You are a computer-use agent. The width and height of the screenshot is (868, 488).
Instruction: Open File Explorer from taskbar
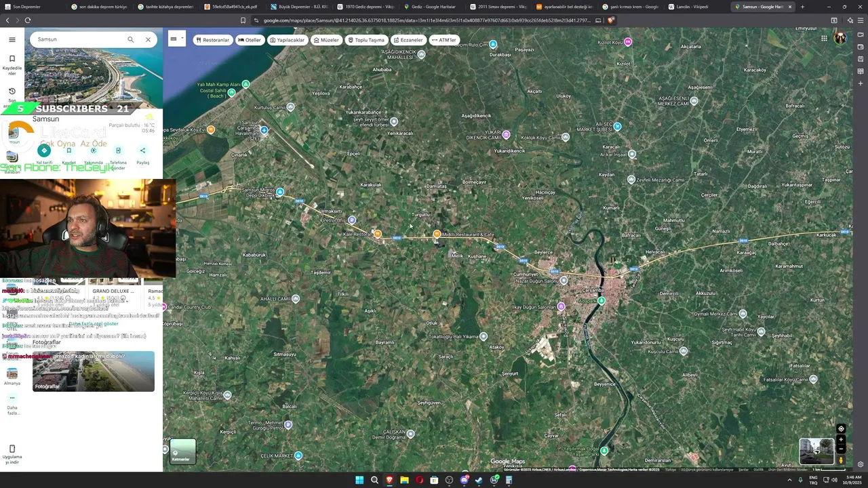404,480
